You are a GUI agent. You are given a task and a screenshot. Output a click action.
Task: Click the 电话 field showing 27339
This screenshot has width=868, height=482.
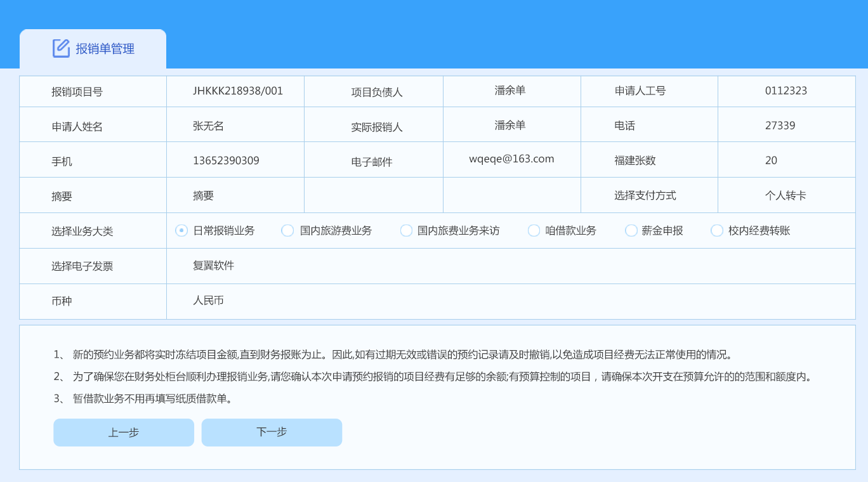(780, 126)
